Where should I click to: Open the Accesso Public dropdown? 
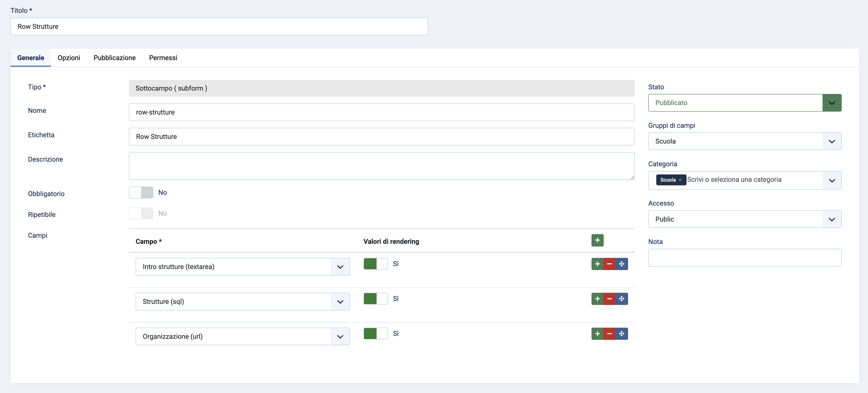(x=745, y=219)
